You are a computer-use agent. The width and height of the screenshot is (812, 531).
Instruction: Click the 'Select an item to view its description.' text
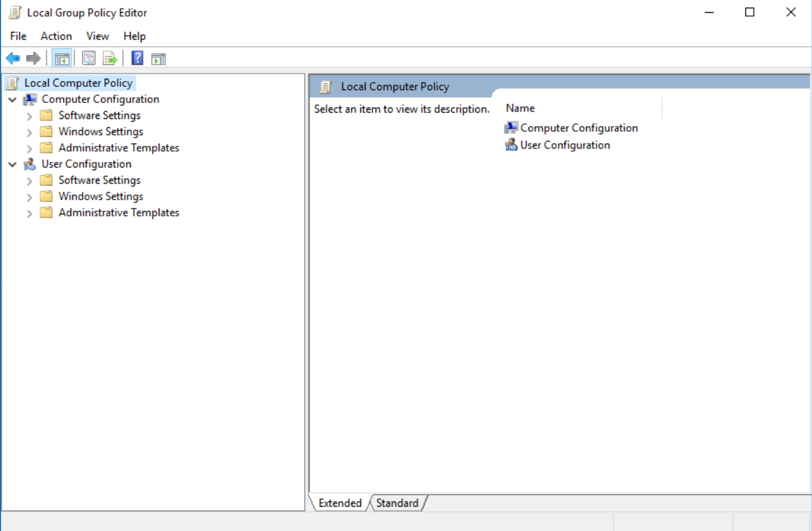402,109
